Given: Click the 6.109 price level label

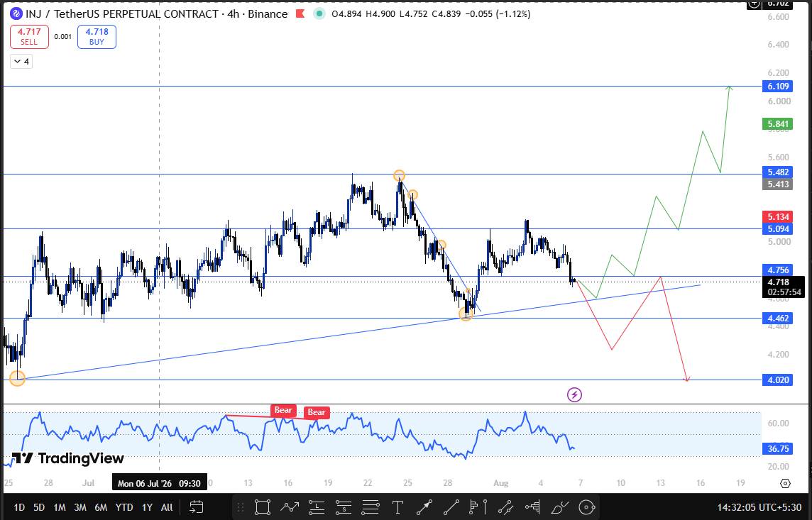Looking at the screenshot, I should pos(777,87).
